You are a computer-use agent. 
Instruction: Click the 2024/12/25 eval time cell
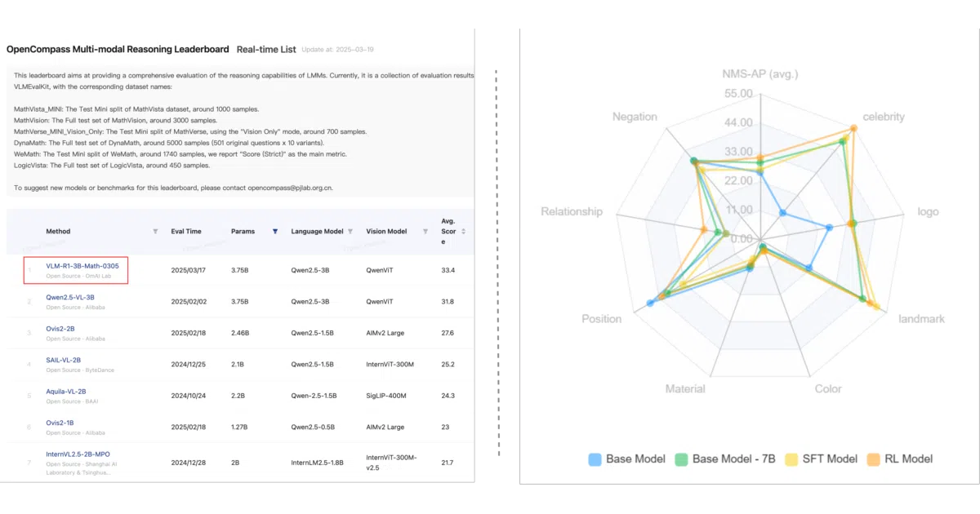click(188, 364)
